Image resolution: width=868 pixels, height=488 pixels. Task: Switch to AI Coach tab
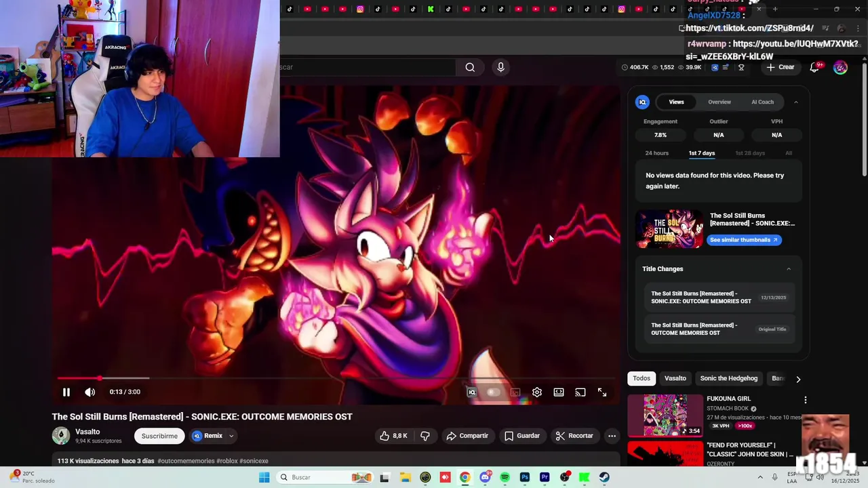click(x=762, y=102)
